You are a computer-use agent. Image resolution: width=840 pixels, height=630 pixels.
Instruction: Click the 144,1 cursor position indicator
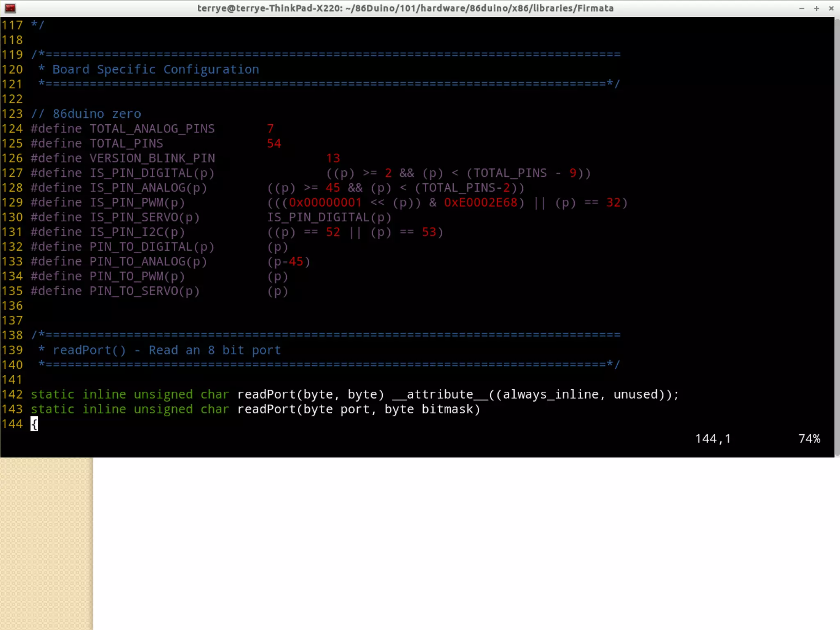[x=712, y=439]
